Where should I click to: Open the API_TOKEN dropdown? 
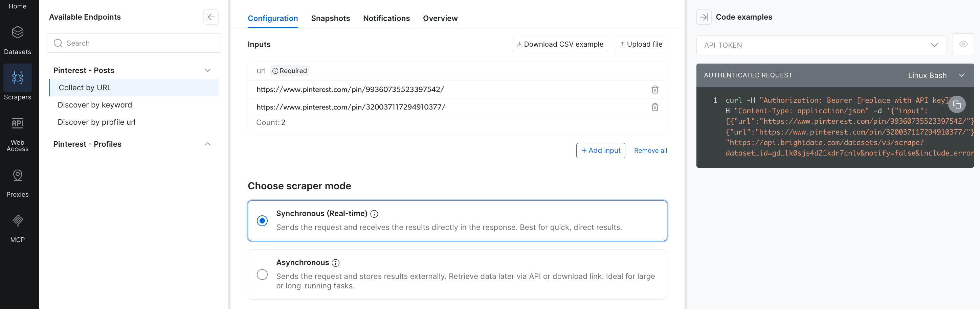coord(821,45)
